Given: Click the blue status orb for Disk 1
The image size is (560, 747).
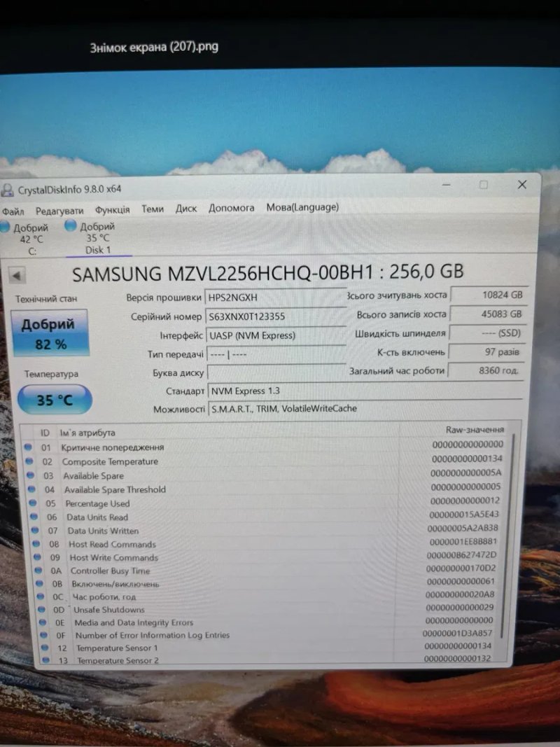Looking at the screenshot, I should coord(71,225).
